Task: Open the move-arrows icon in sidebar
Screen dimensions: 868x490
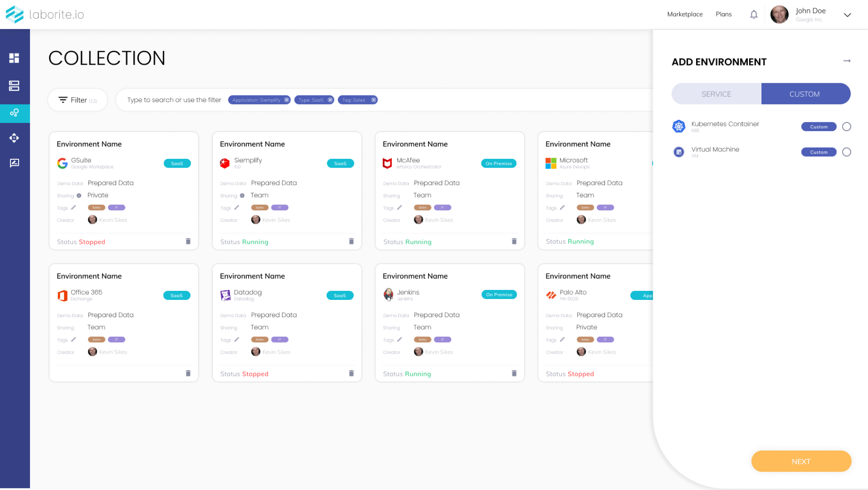Action: pos(14,138)
